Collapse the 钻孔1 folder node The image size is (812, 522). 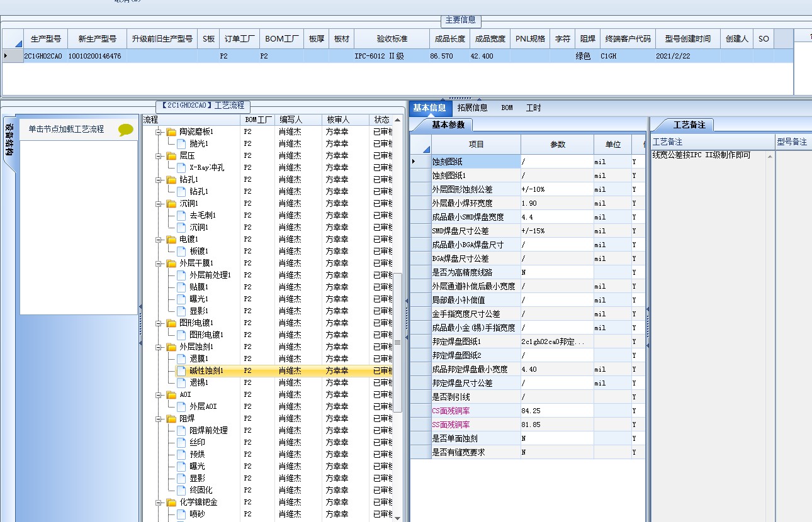pyautogui.click(x=159, y=180)
